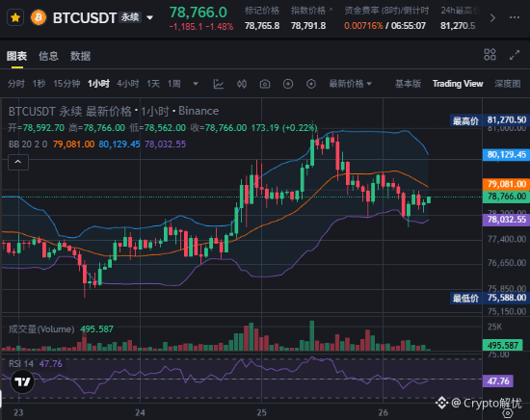Select the 15分钟 interval

point(66,84)
